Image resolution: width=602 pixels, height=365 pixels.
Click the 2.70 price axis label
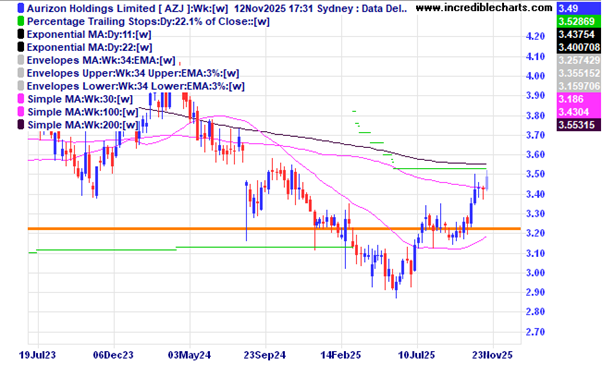click(536, 332)
